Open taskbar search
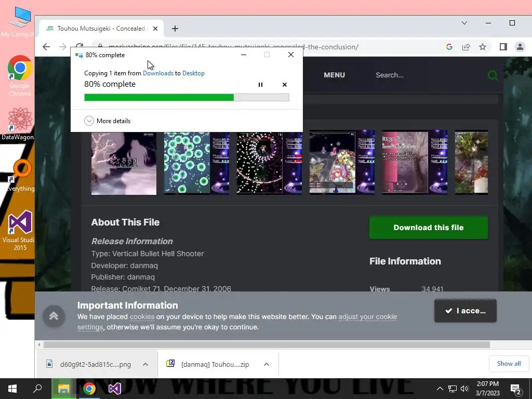 pos(37,389)
